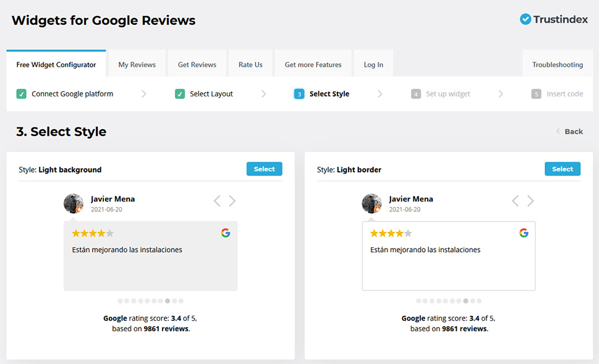Click the Google icon in Light background widget
This screenshot has width=599, height=364.
pyautogui.click(x=226, y=233)
